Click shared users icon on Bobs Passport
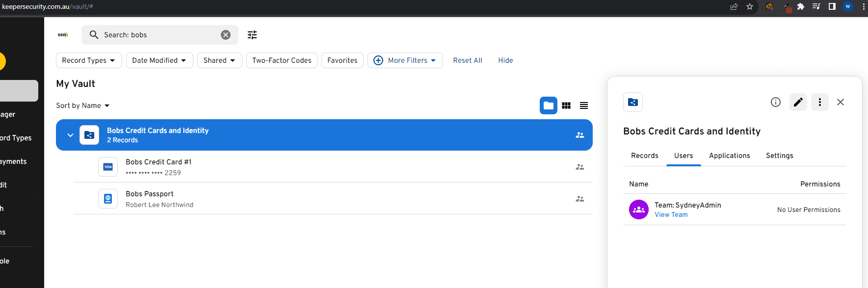This screenshot has height=288, width=868. [x=580, y=199]
